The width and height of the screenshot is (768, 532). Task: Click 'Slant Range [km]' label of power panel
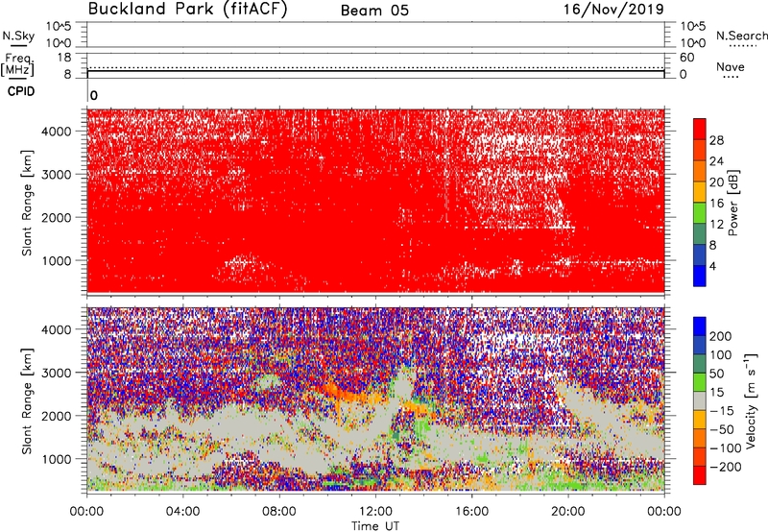[27, 203]
